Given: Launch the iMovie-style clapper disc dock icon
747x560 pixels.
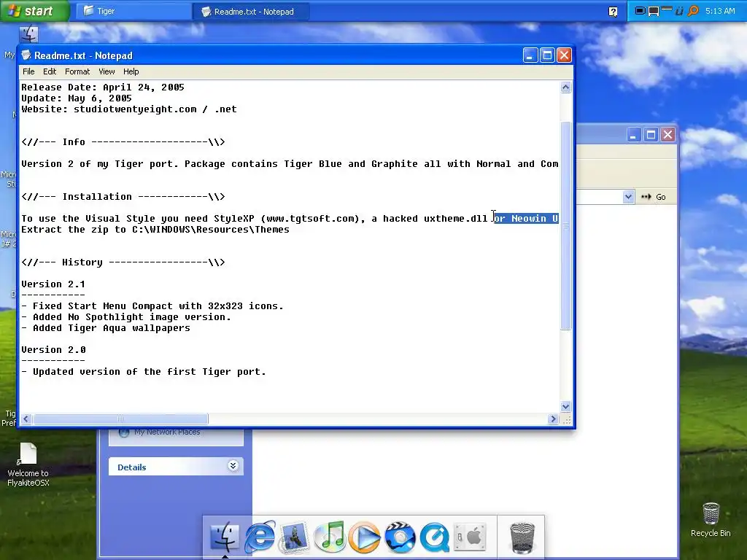Looking at the screenshot, I should coord(400,537).
